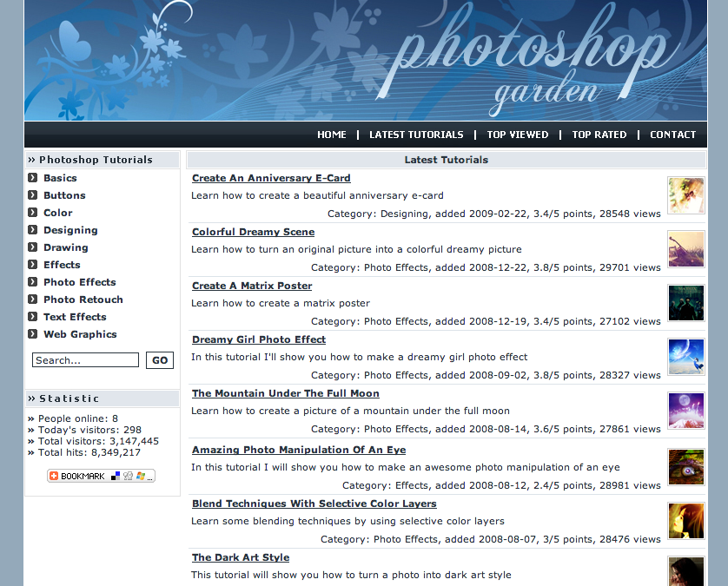Click the GO search button

tap(160, 360)
